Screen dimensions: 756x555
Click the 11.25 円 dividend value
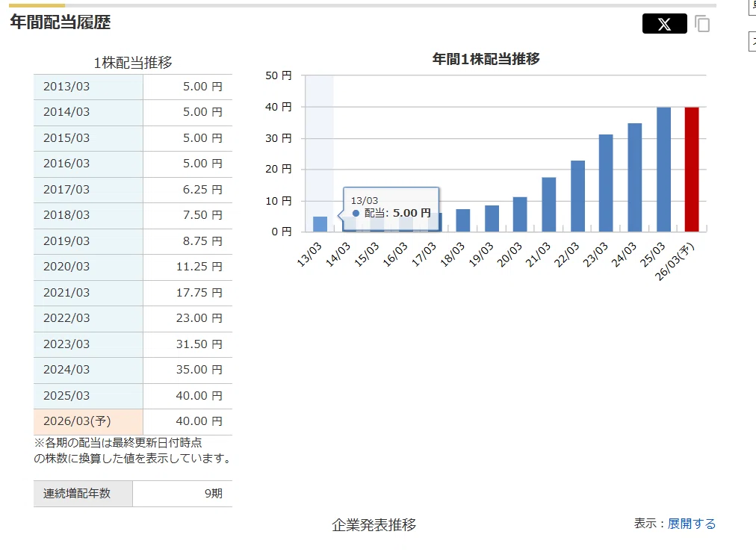pyautogui.click(x=199, y=267)
